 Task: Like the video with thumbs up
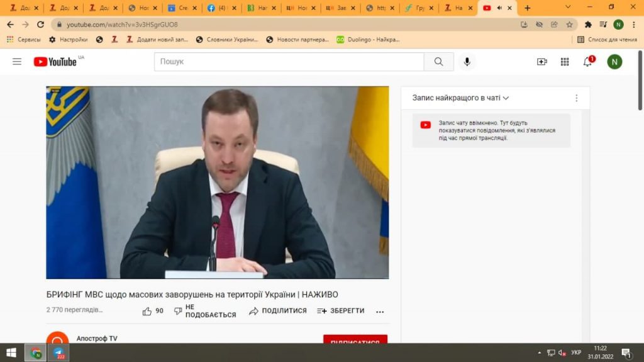[147, 311]
